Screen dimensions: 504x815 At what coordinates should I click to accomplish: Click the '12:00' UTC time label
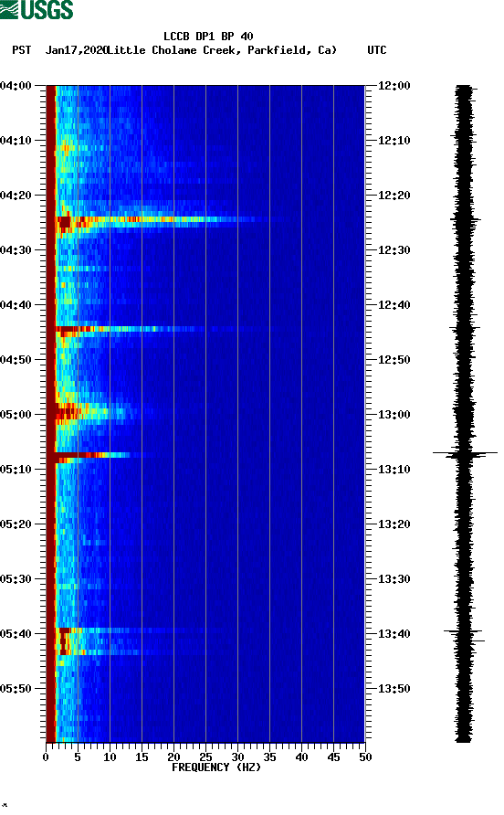[x=394, y=86]
